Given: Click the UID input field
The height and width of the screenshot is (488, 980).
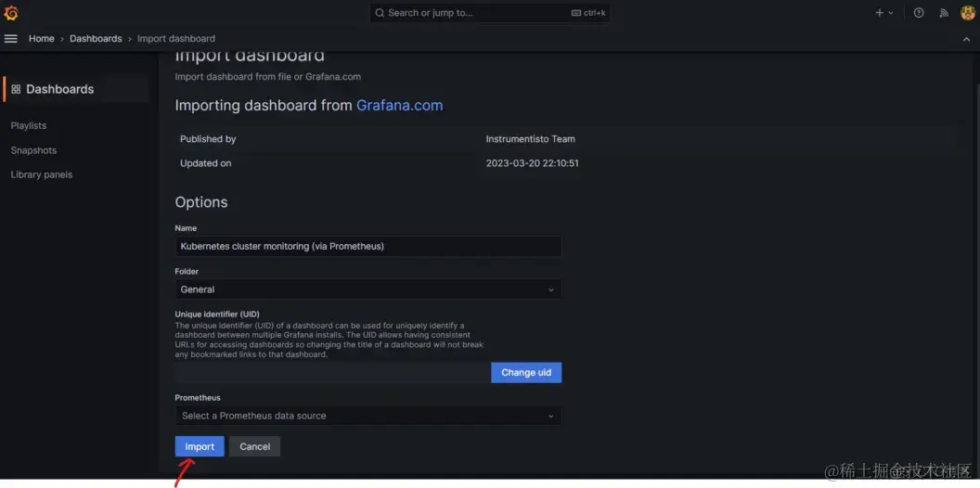Looking at the screenshot, I should [332, 372].
